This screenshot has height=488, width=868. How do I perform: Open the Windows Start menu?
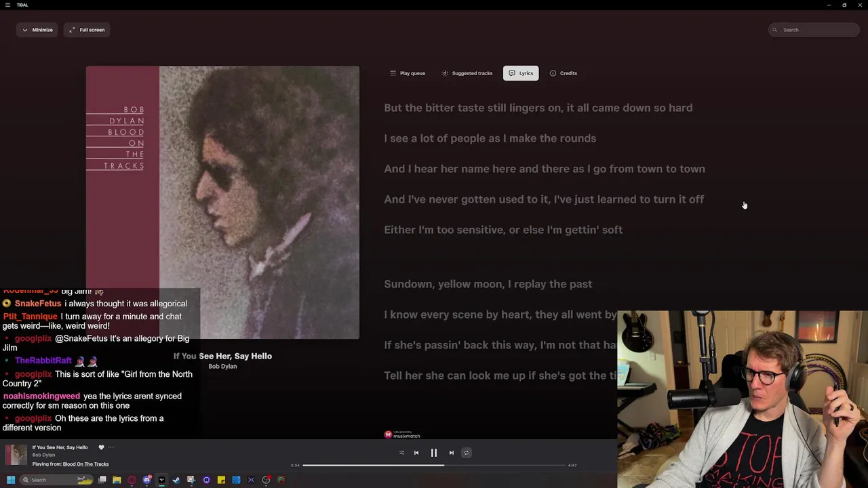(x=11, y=480)
